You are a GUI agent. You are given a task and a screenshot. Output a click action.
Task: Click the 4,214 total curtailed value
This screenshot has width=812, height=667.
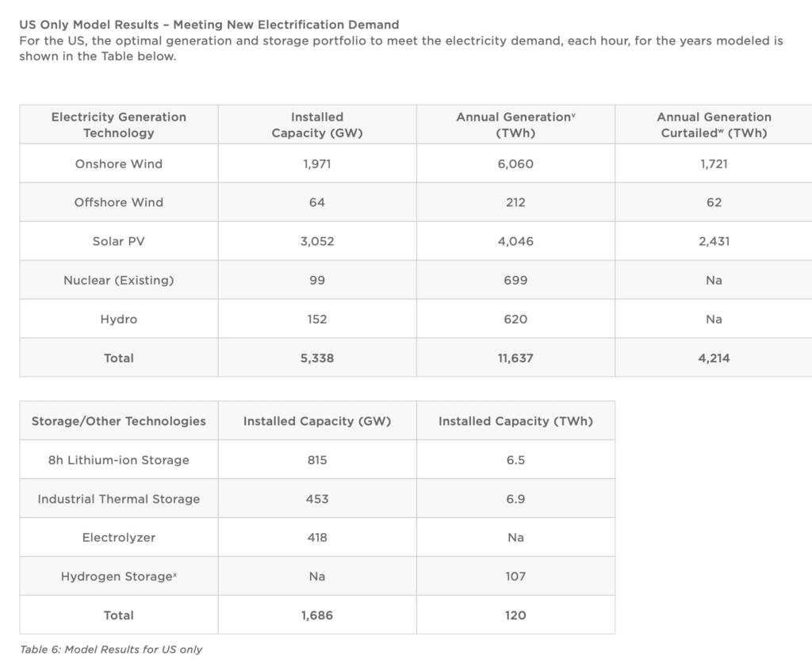click(714, 358)
